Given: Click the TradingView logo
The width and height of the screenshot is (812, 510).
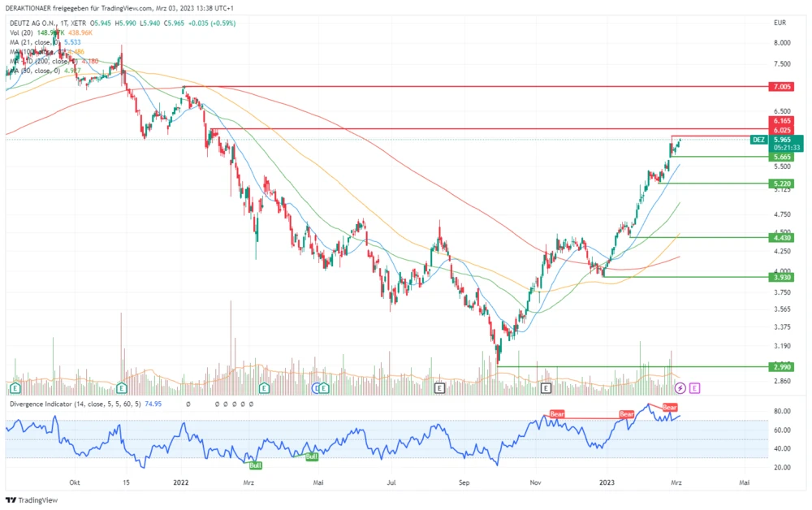Looking at the screenshot, I should click(x=32, y=500).
